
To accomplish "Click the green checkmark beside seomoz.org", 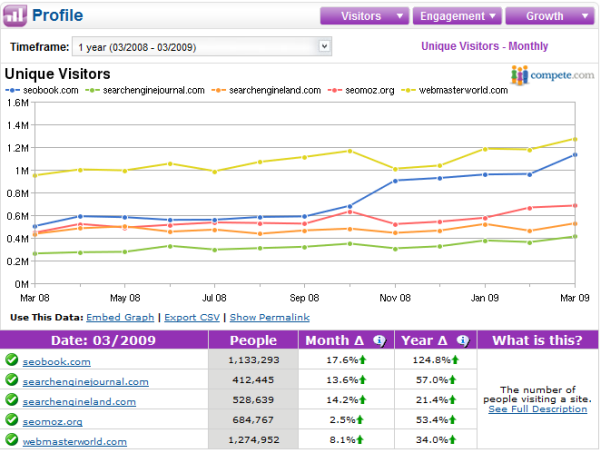I will point(11,420).
